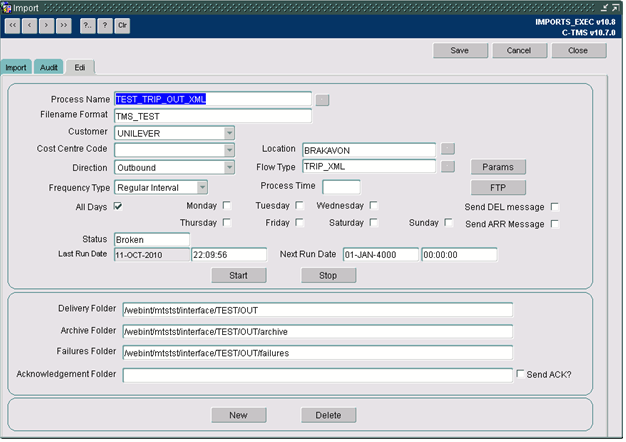Click the '?..' enter query toolbar button

click(x=87, y=26)
